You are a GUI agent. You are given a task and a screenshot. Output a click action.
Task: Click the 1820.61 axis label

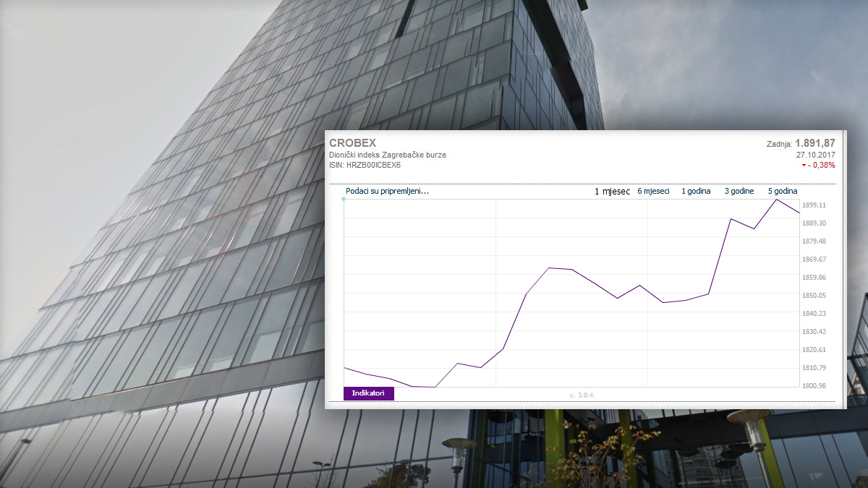click(814, 350)
